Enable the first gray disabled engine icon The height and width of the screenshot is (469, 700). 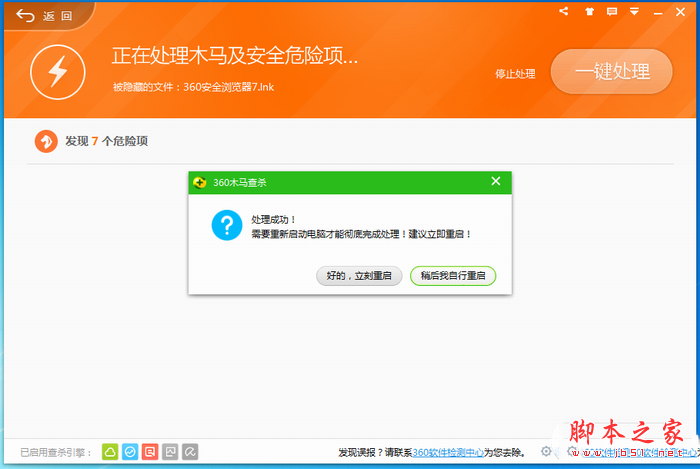(170, 452)
